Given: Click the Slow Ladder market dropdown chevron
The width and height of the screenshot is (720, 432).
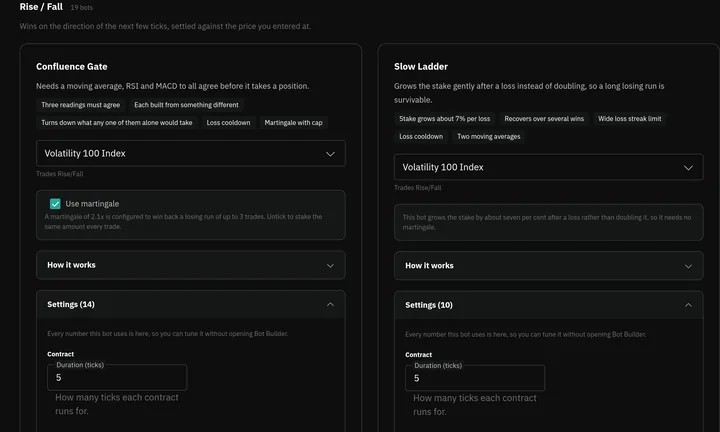Looking at the screenshot, I should coord(688,168).
